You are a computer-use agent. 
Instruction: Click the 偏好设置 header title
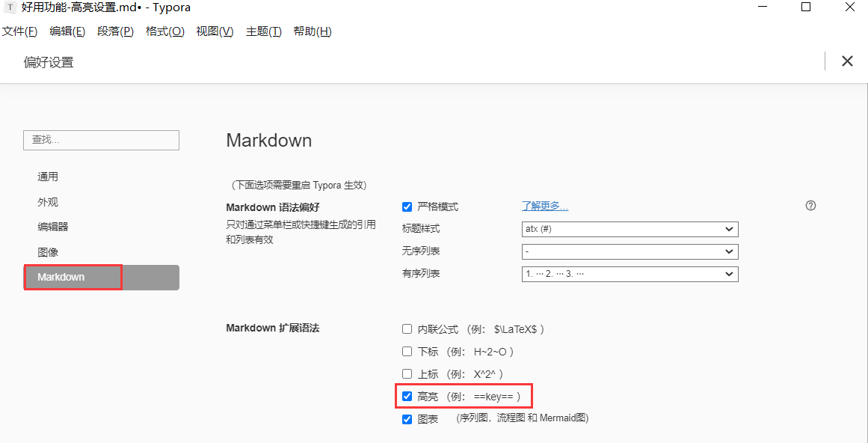click(49, 62)
